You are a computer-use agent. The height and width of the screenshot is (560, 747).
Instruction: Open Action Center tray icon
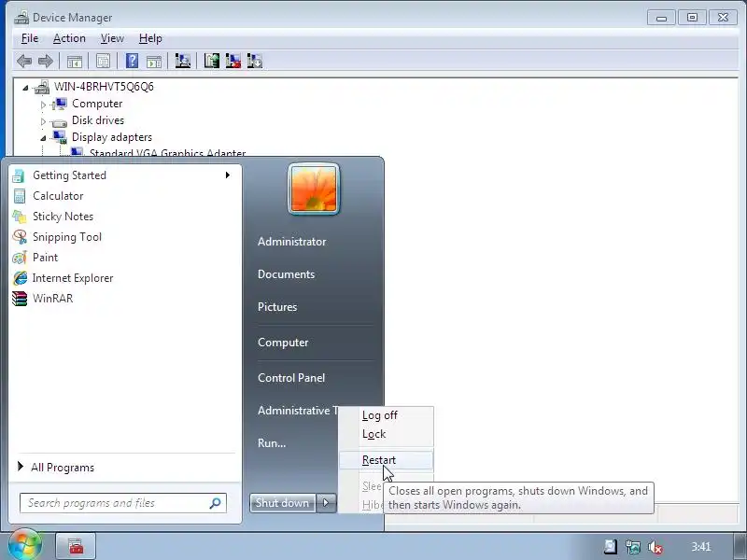611,547
